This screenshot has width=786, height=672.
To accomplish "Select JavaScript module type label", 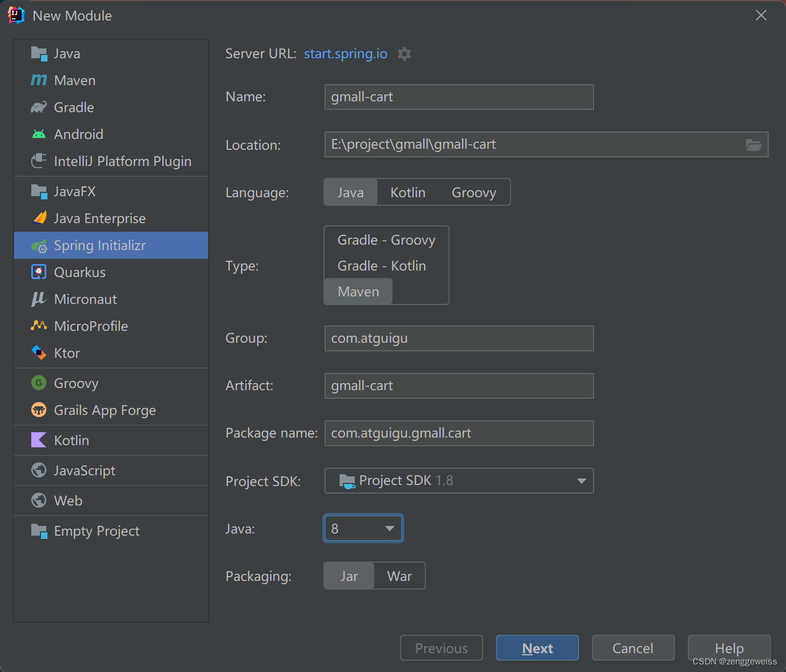I will (x=85, y=470).
